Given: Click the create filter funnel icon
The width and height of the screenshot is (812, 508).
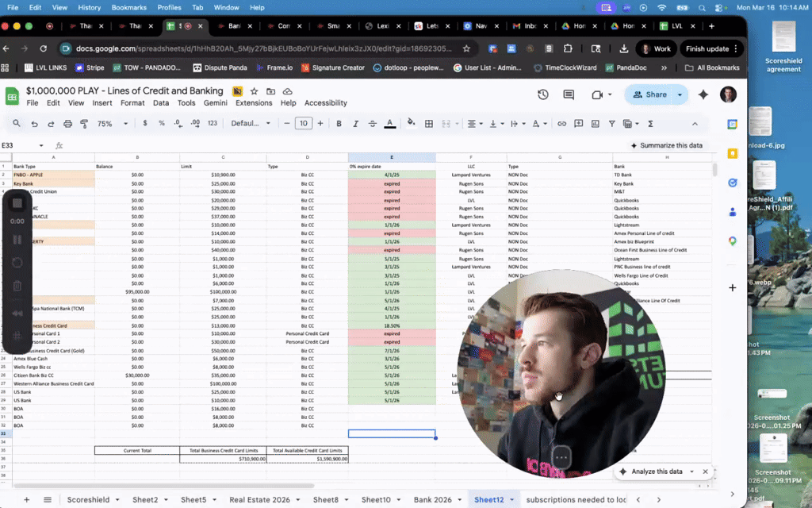Looking at the screenshot, I should 611,123.
